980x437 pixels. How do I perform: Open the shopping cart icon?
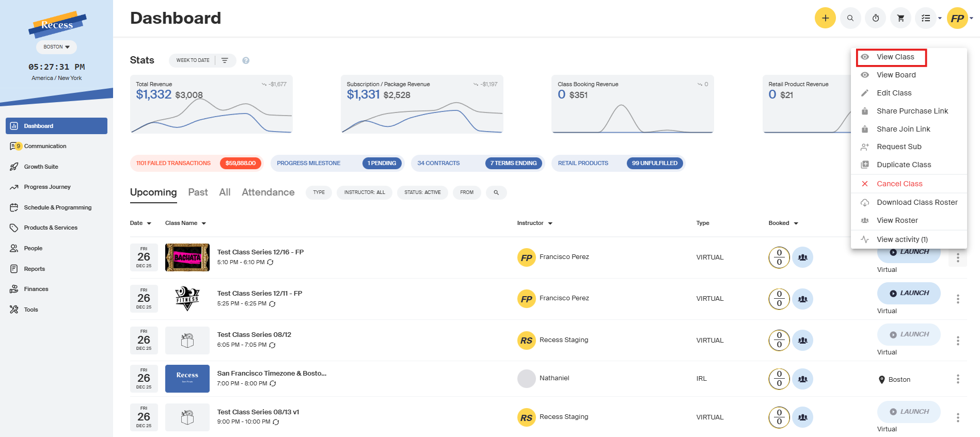point(900,18)
